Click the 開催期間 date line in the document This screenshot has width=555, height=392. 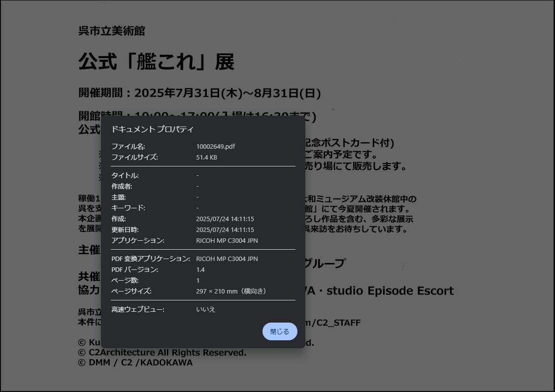point(199,93)
